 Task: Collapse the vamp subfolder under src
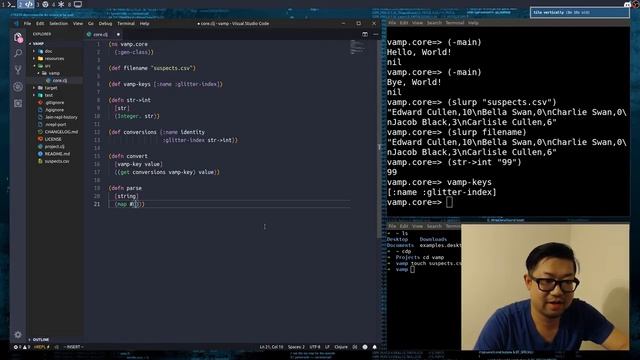tap(54, 73)
